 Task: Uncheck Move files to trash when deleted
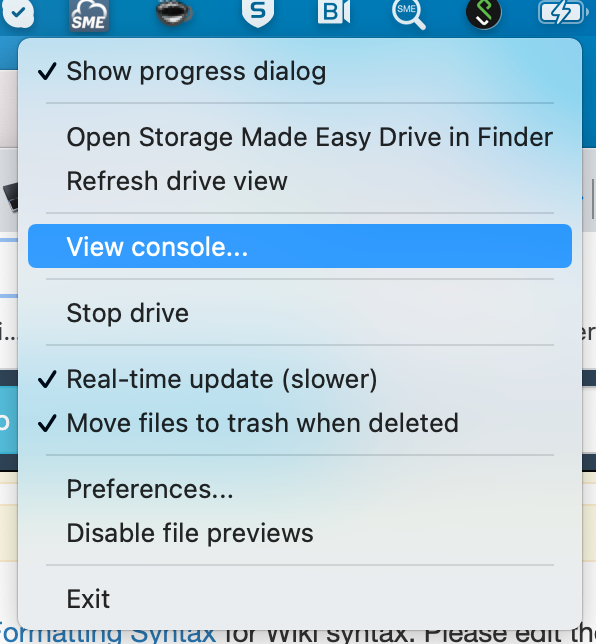tap(300, 423)
